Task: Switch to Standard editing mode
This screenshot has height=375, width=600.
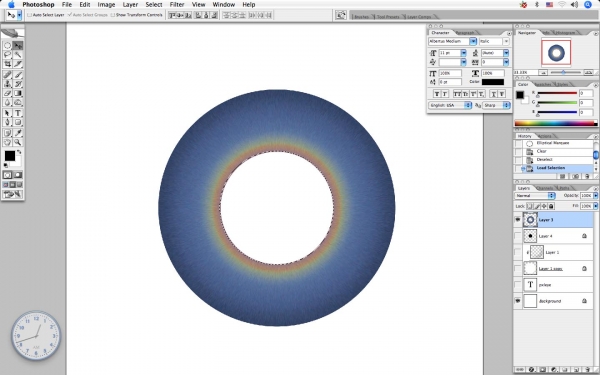Action: pyautogui.click(x=7, y=175)
